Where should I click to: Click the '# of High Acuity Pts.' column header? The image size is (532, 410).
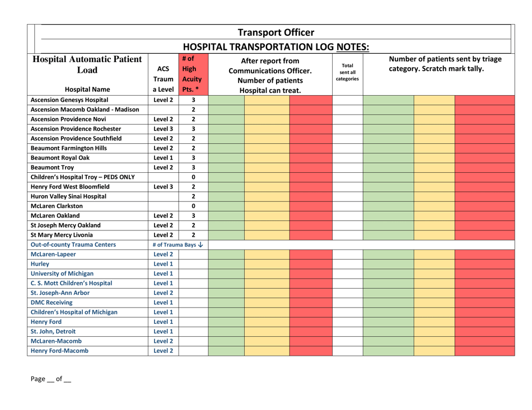pyautogui.click(x=193, y=72)
